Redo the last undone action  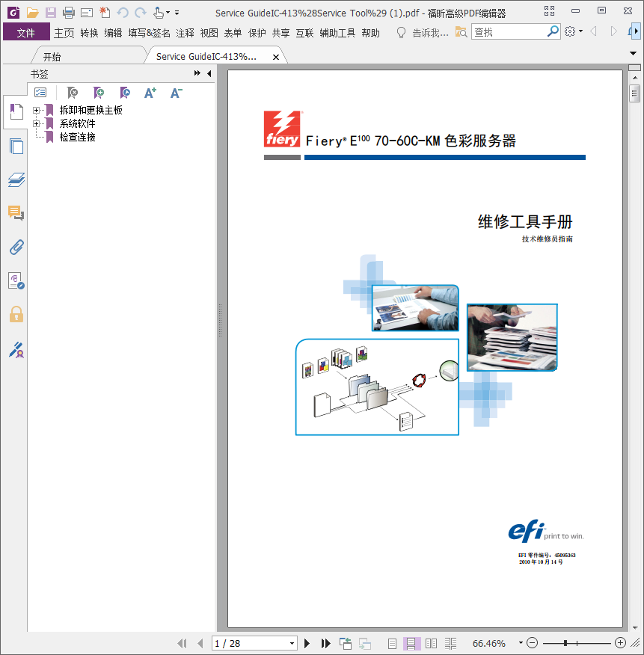pos(141,13)
